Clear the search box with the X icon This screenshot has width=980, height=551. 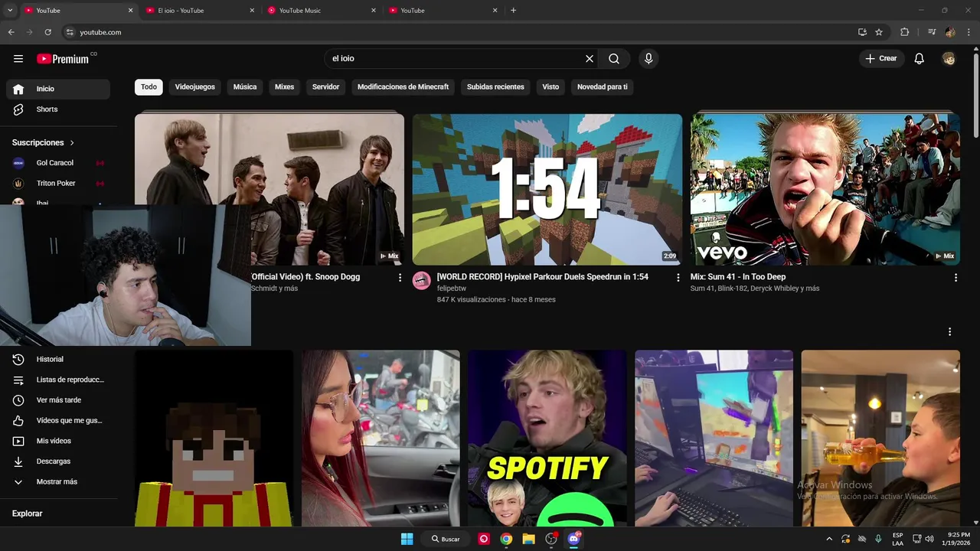(590, 59)
